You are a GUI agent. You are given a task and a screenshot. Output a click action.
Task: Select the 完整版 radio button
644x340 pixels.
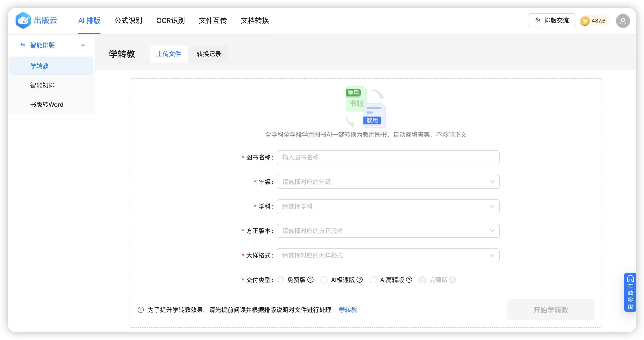[x=422, y=280]
